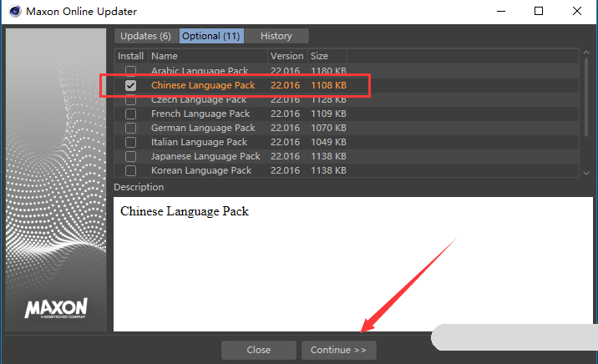
Task: Check the Czech Language Pack checkbox
Action: [x=130, y=100]
